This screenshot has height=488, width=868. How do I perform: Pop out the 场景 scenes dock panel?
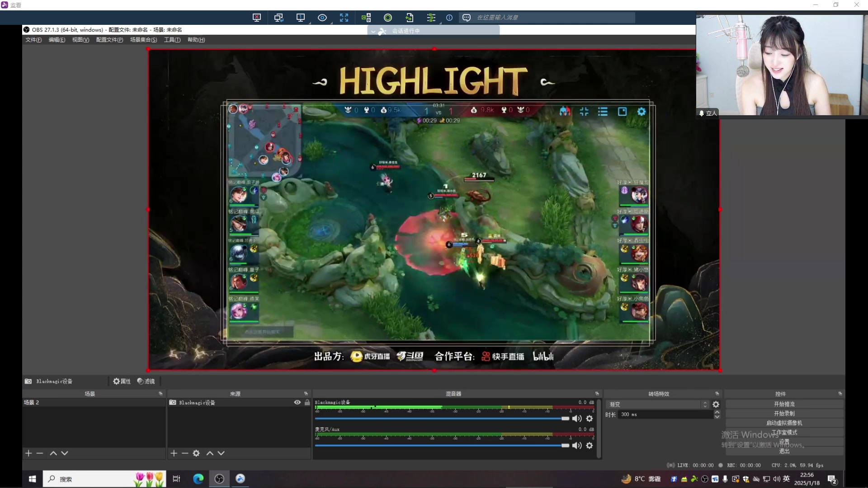point(160,394)
